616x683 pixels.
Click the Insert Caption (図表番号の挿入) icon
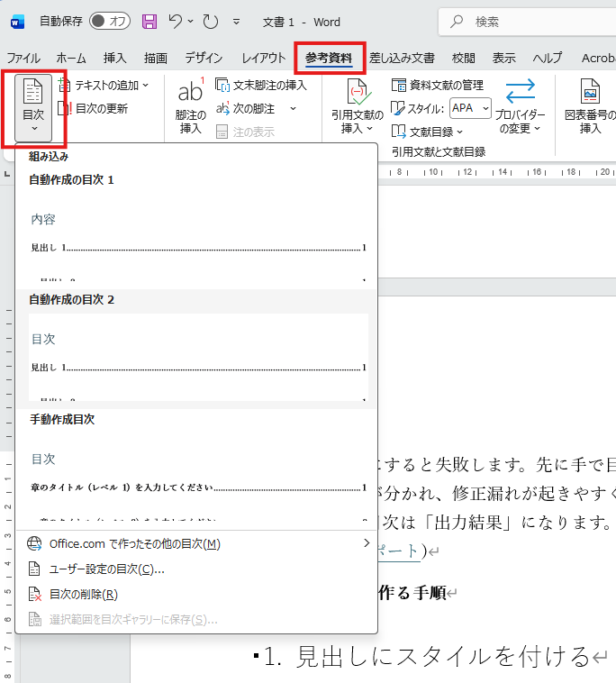[590, 92]
